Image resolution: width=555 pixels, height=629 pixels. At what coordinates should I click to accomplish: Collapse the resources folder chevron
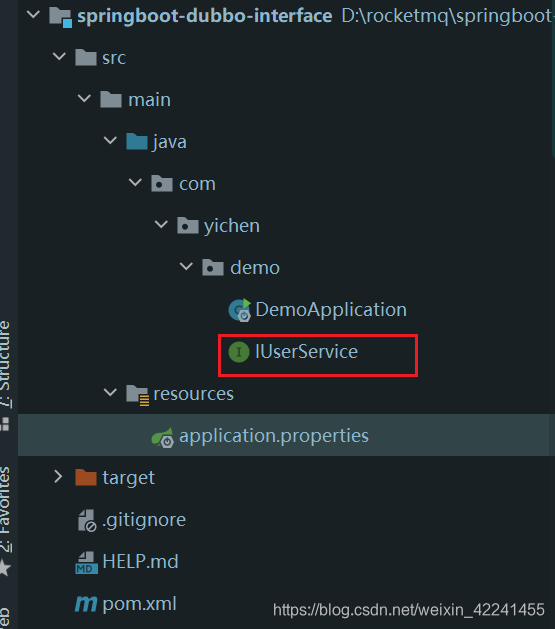pos(110,392)
